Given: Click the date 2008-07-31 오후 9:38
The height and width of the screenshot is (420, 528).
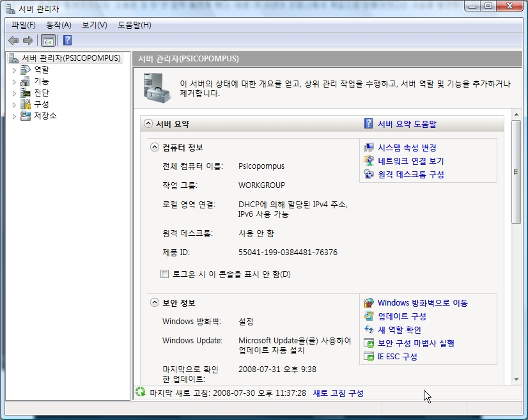Looking at the screenshot, I should 277,369.
